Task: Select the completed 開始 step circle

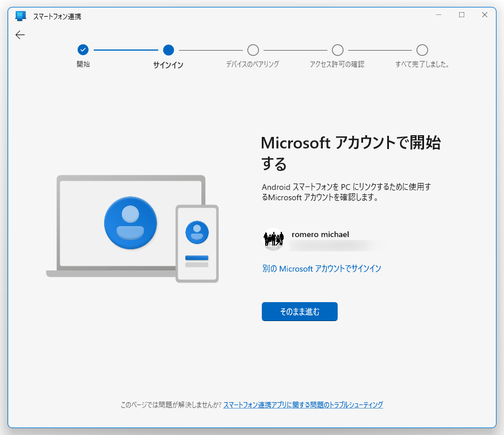Action: [83, 50]
